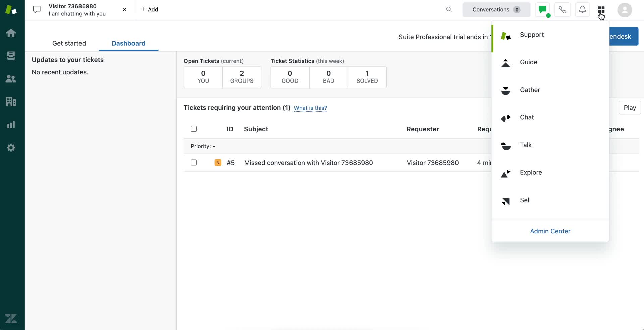Click requester Visitor 73685980 in ticket row
Image resolution: width=644 pixels, height=330 pixels.
click(433, 163)
